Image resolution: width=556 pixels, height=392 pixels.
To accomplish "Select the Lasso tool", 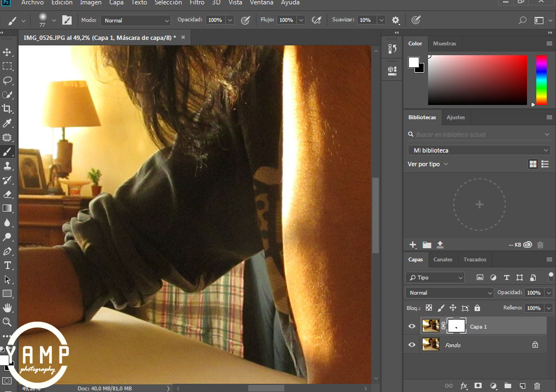I will [7, 80].
